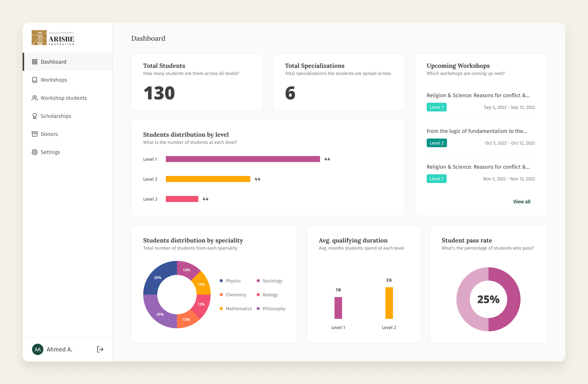This screenshot has height=384, width=588.
Task: Click the AA user avatar circle
Action: 38,349
